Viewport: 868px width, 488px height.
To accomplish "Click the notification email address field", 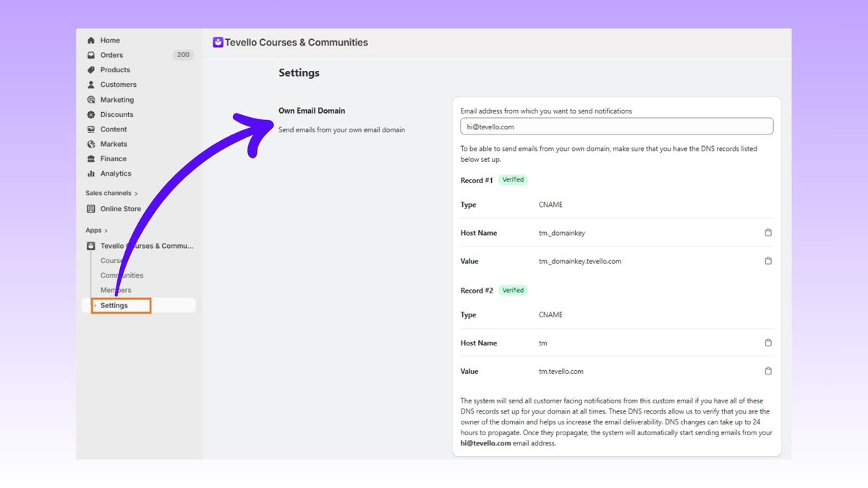I will pyautogui.click(x=617, y=127).
